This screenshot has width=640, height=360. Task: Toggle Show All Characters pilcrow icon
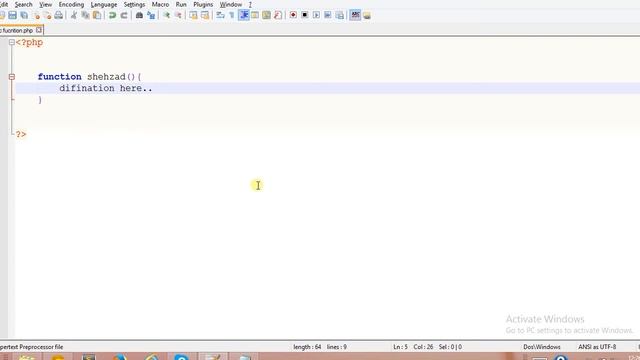tap(232, 16)
